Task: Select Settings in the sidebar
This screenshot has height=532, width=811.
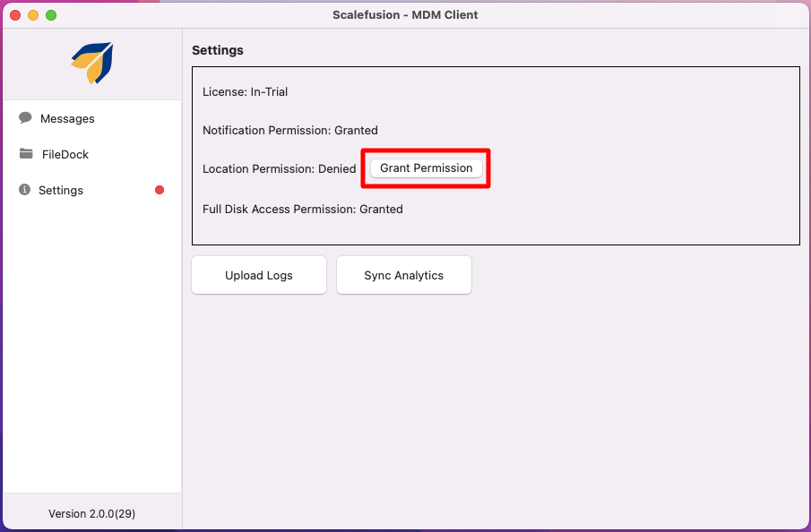Action: [92, 190]
